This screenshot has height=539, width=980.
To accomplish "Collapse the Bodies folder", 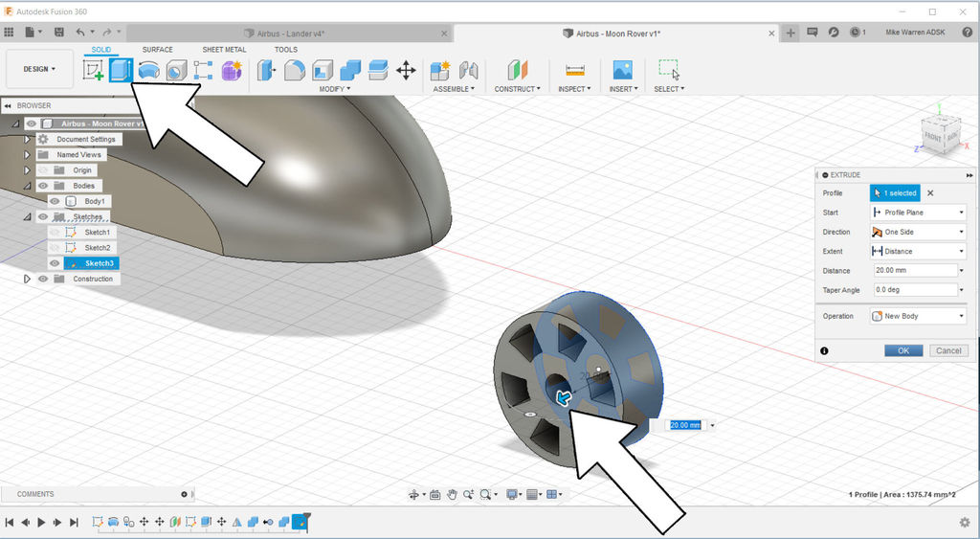I will tap(27, 186).
